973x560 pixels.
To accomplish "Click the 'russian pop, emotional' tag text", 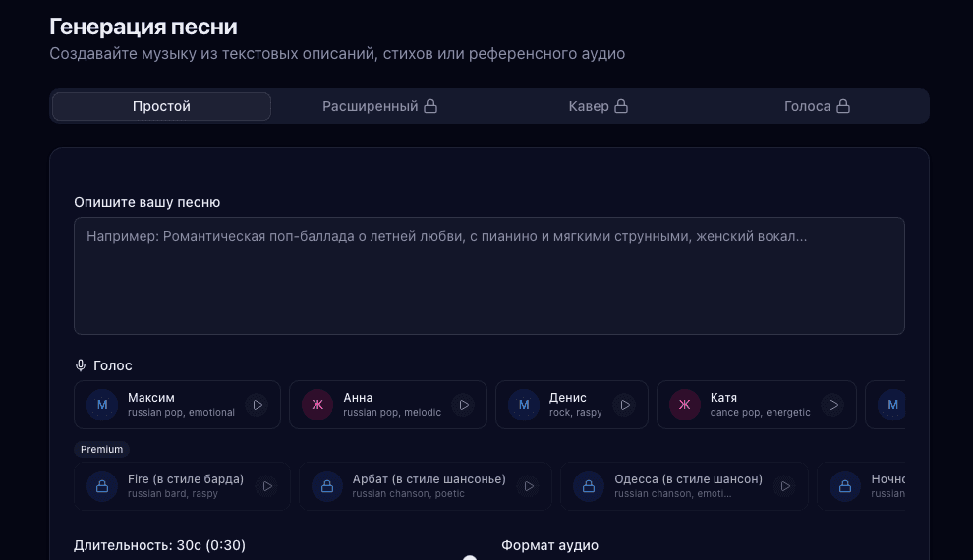I will [x=181, y=413].
